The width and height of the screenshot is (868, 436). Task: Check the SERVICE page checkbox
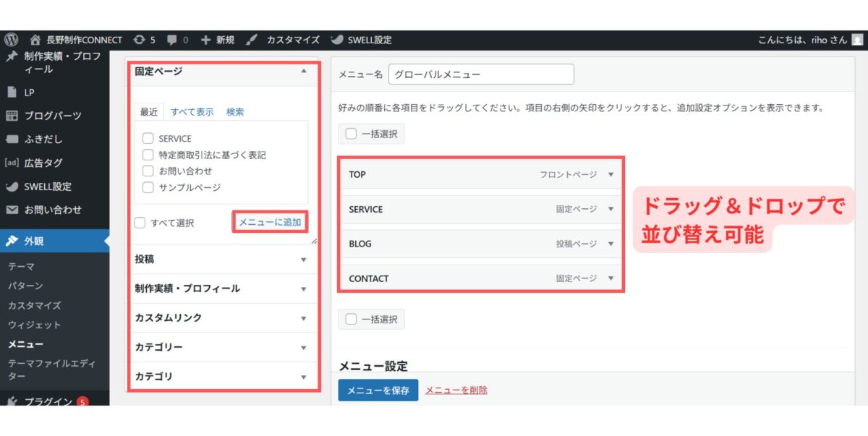148,138
